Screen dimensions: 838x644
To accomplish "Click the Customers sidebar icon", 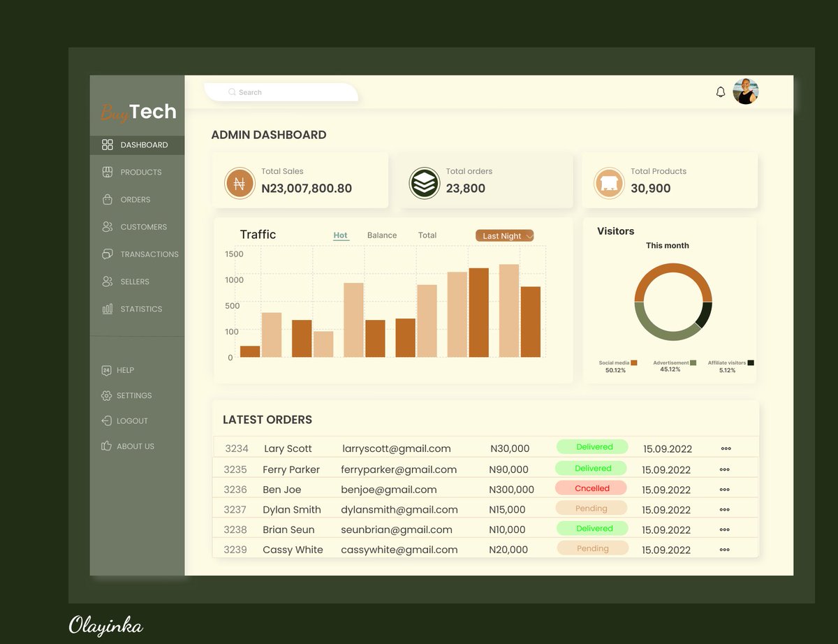I will point(108,226).
